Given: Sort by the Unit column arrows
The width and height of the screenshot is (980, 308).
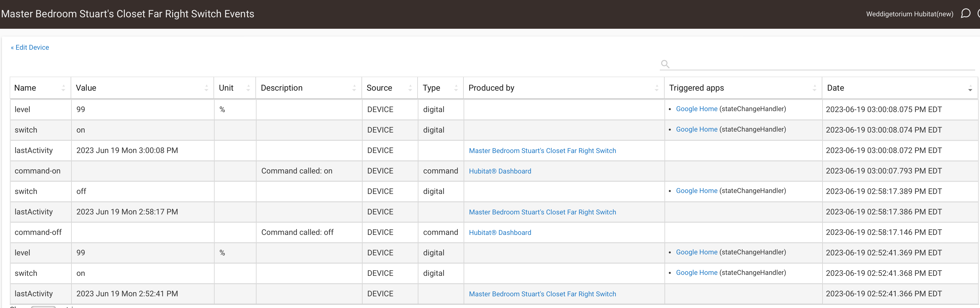Looking at the screenshot, I should (248, 88).
